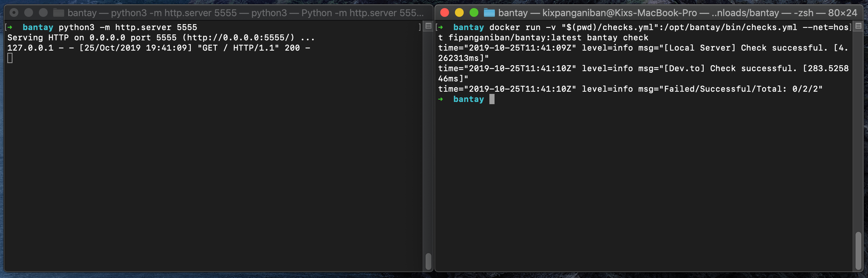Minimize the zsh terminal with yellow button
This screenshot has width=868, height=278.
(x=459, y=13)
